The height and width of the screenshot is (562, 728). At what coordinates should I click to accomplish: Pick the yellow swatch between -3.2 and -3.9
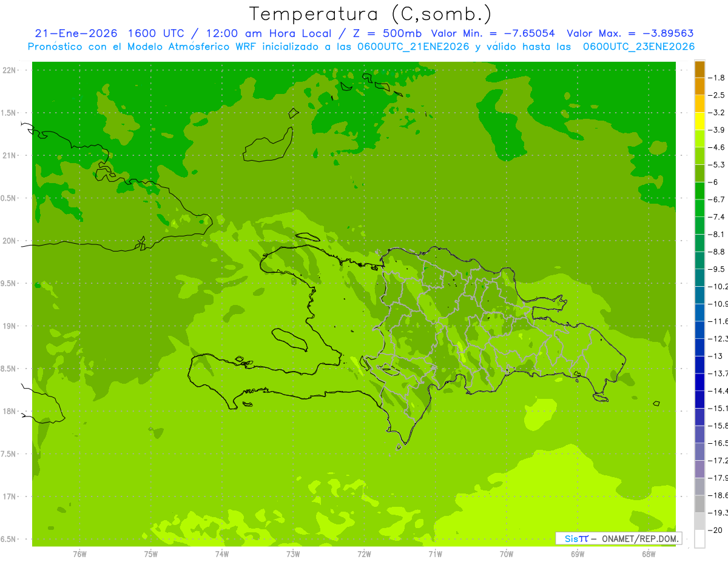coord(699,121)
